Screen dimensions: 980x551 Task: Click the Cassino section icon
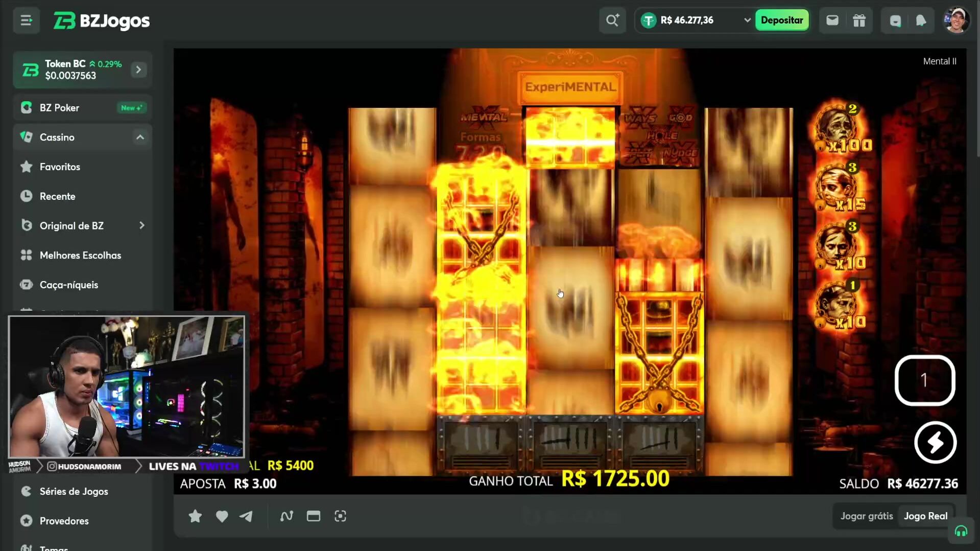27,137
